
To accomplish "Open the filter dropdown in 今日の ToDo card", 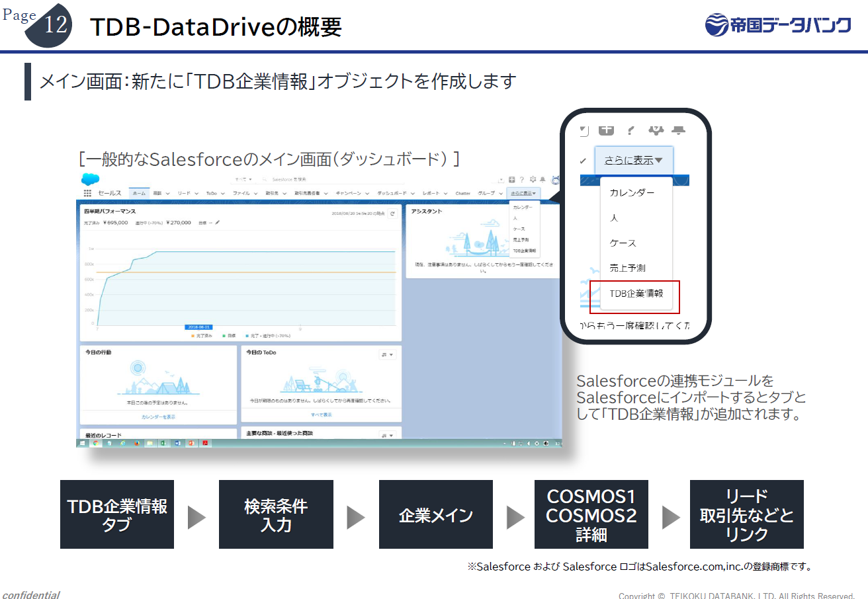I will 388,355.
